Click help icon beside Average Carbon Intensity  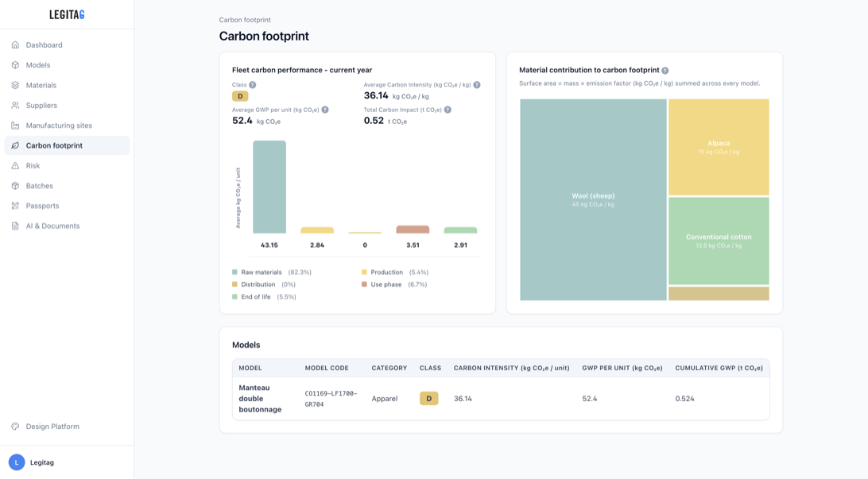click(x=477, y=85)
